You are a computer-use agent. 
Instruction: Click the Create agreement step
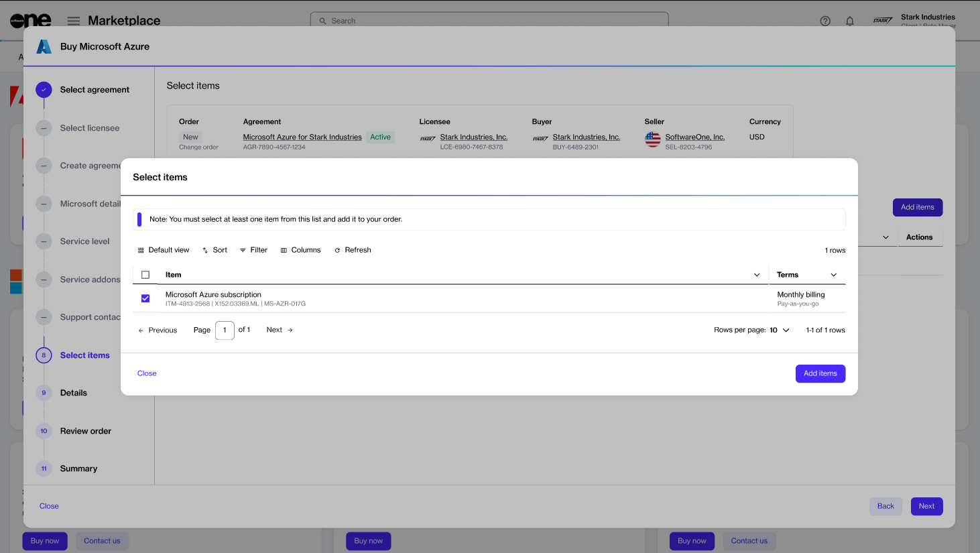coord(90,166)
